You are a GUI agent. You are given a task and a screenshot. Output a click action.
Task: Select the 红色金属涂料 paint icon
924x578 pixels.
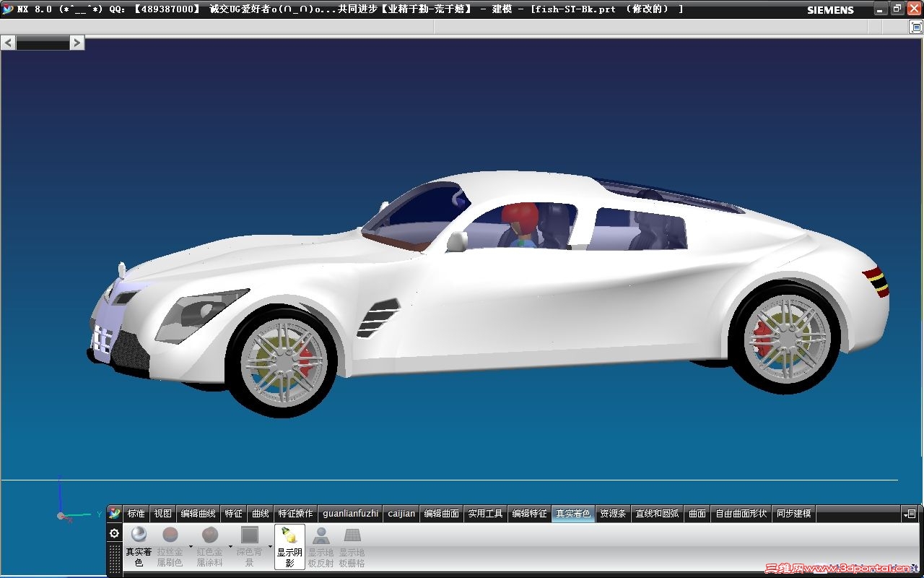(x=210, y=535)
